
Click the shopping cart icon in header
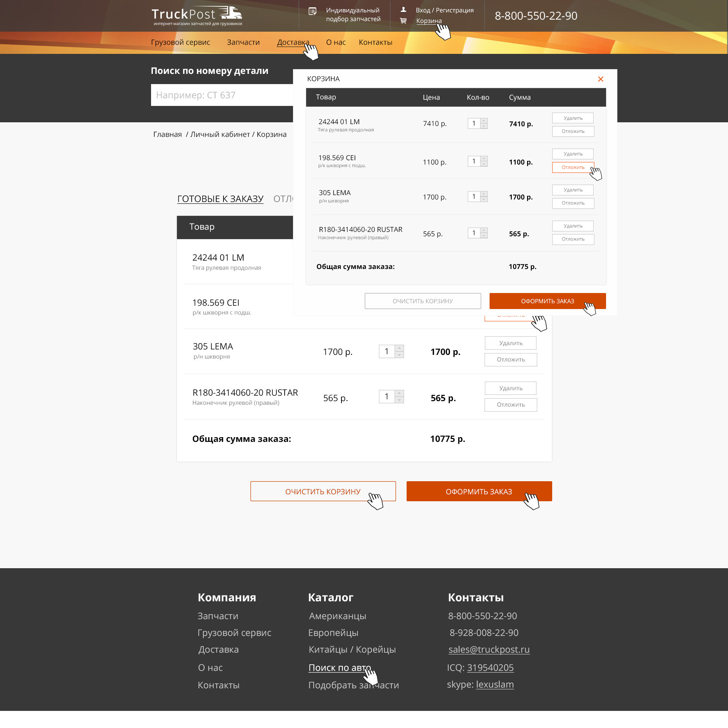(403, 21)
